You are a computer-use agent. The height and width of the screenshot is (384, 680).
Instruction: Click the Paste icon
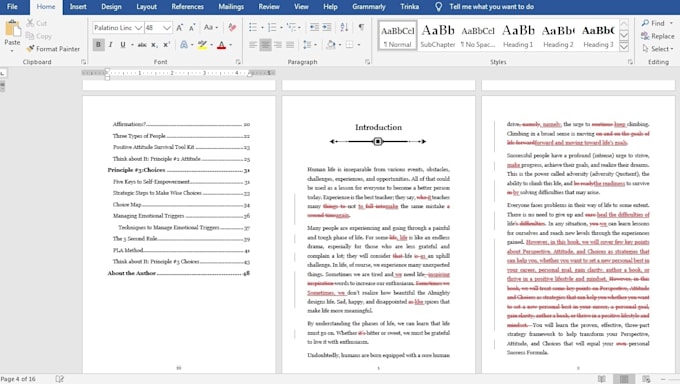(x=12, y=29)
